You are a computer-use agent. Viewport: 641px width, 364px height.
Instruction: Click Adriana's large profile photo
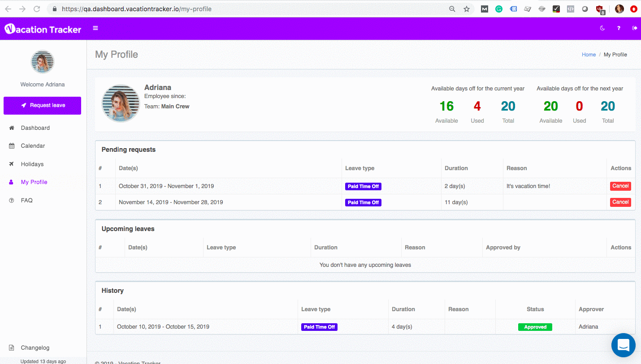(x=121, y=103)
